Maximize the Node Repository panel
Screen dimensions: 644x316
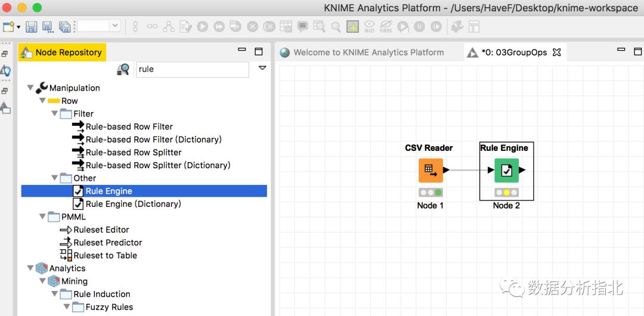pos(258,51)
